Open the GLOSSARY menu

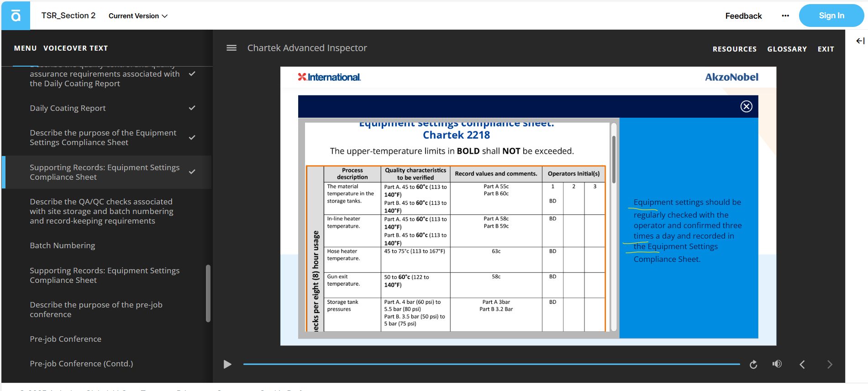coord(787,49)
